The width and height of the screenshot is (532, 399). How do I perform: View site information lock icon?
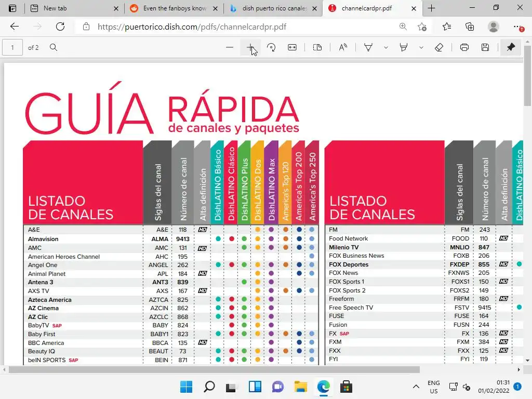pyautogui.click(x=86, y=27)
